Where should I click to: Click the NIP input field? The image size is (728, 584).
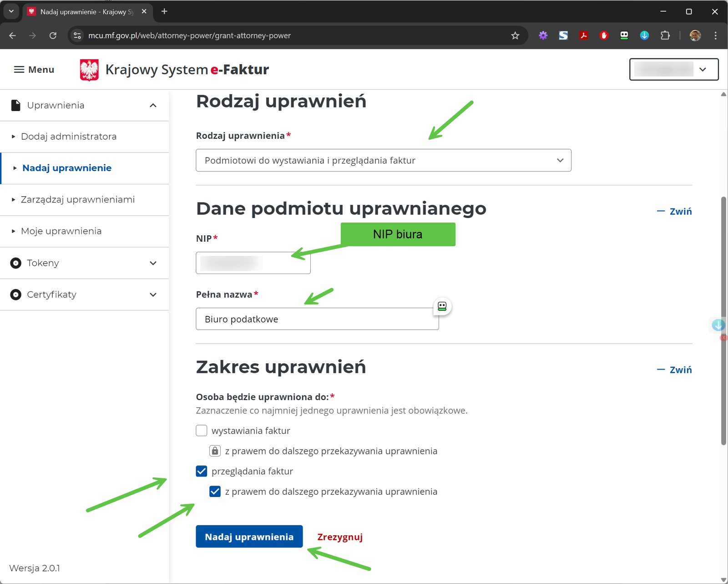[253, 263]
